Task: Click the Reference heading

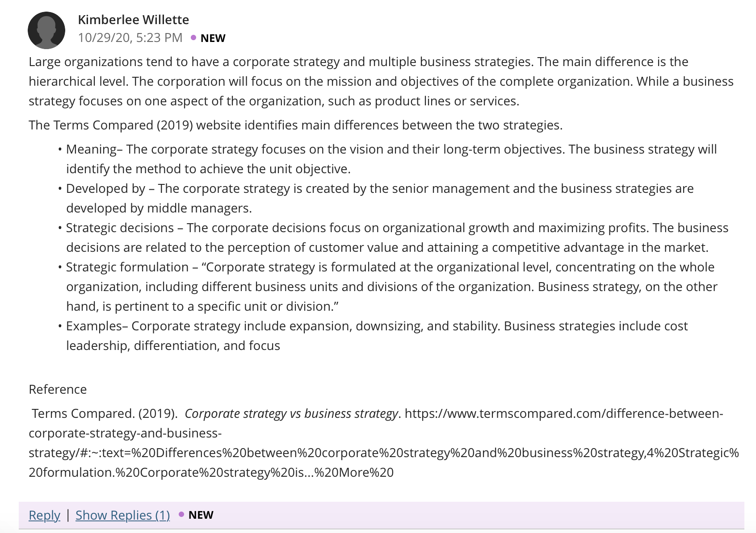Action: tap(58, 389)
